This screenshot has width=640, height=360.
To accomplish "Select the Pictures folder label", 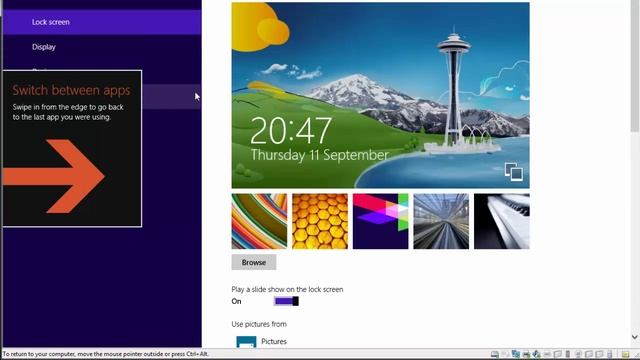I will (274, 341).
